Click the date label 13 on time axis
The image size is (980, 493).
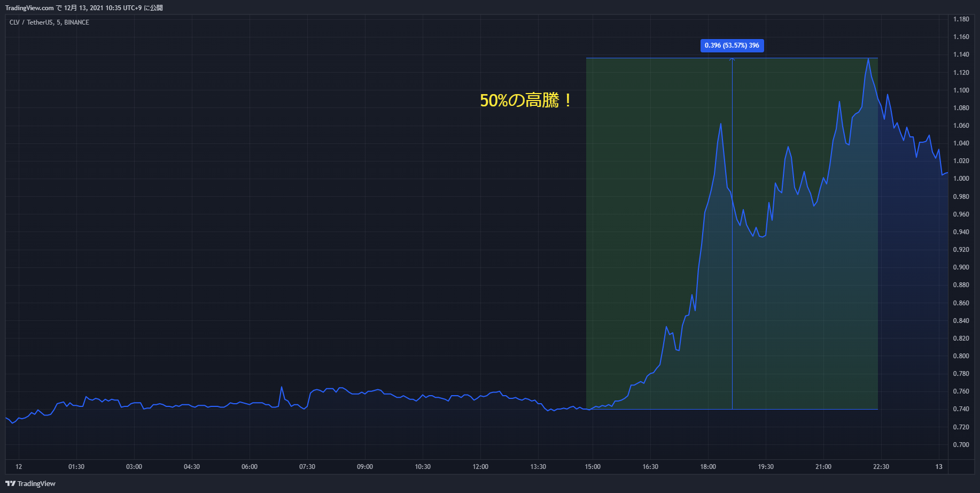pyautogui.click(x=939, y=467)
